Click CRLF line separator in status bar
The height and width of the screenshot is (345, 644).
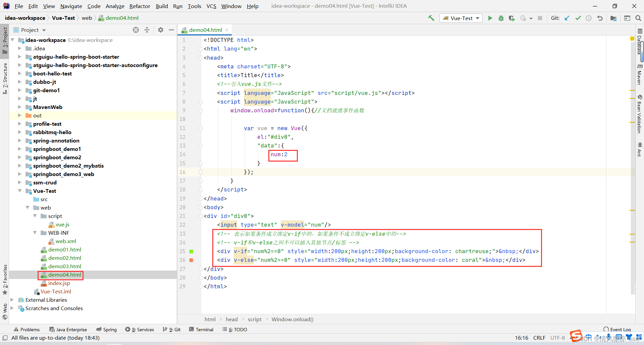pyautogui.click(x=539, y=338)
